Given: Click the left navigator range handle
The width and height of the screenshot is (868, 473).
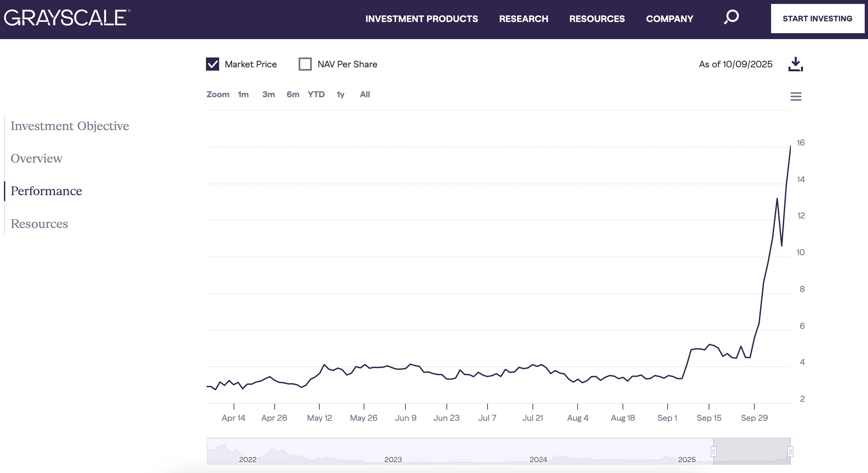Looking at the screenshot, I should click(713, 451).
